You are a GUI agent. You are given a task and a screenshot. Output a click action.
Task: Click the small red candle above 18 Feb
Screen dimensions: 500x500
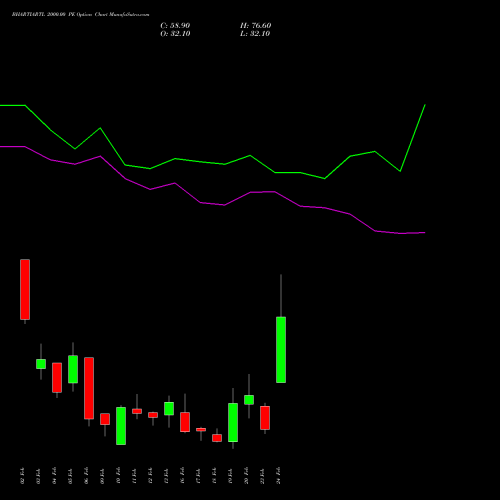[217, 438]
